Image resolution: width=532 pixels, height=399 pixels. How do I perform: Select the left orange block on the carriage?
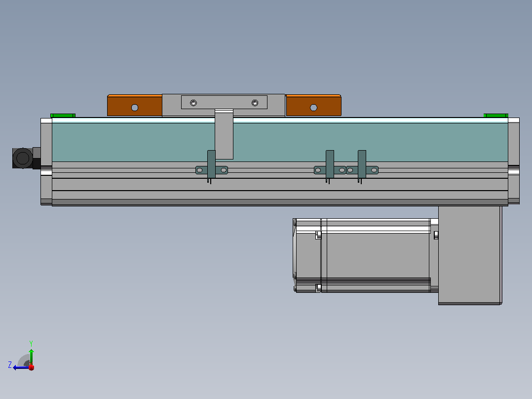135,106
